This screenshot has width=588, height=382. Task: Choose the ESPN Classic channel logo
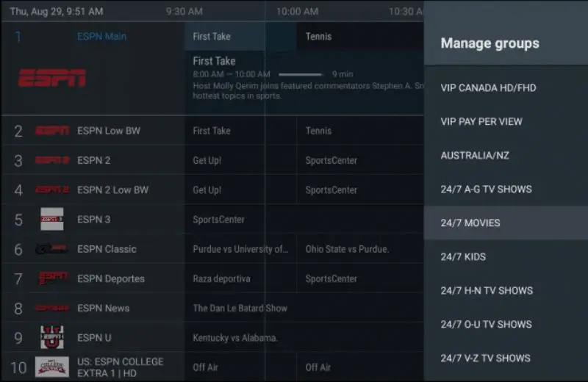pyautogui.click(x=52, y=249)
